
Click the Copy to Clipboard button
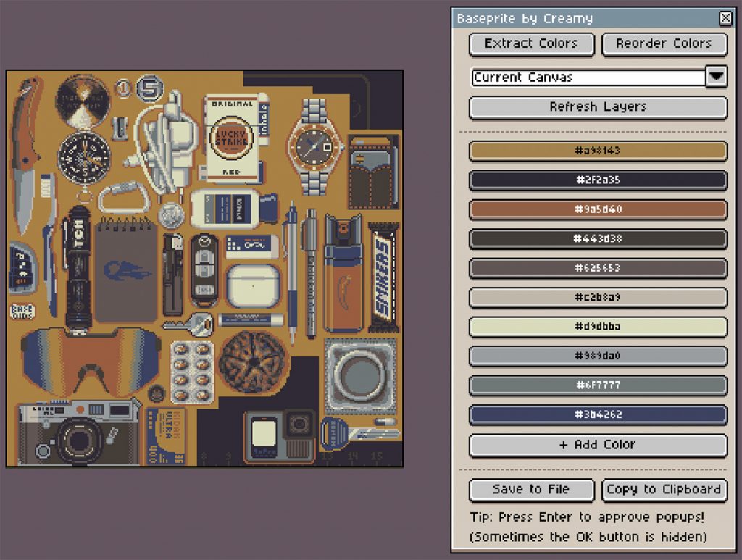click(664, 490)
